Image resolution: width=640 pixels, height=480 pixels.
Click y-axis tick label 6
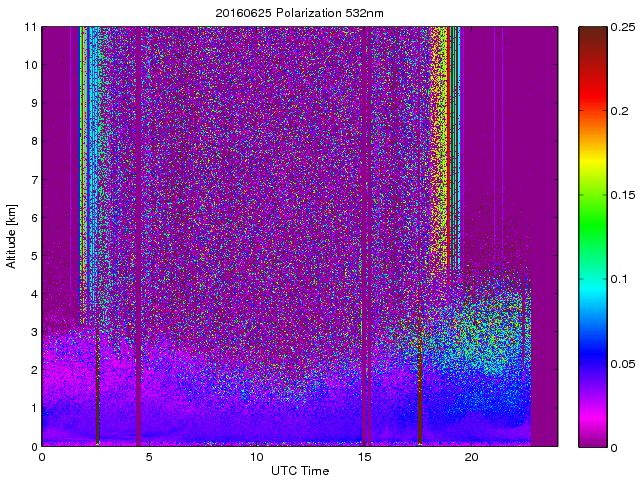(x=33, y=217)
